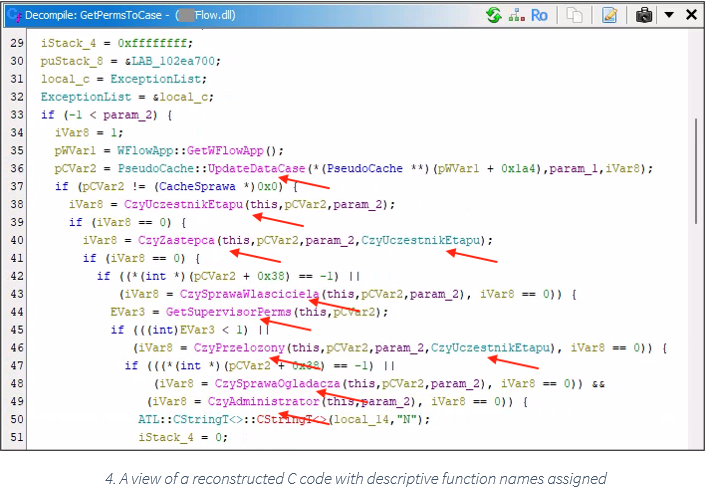Close the Decompile panel
The width and height of the screenshot is (709, 488).
(690, 15)
